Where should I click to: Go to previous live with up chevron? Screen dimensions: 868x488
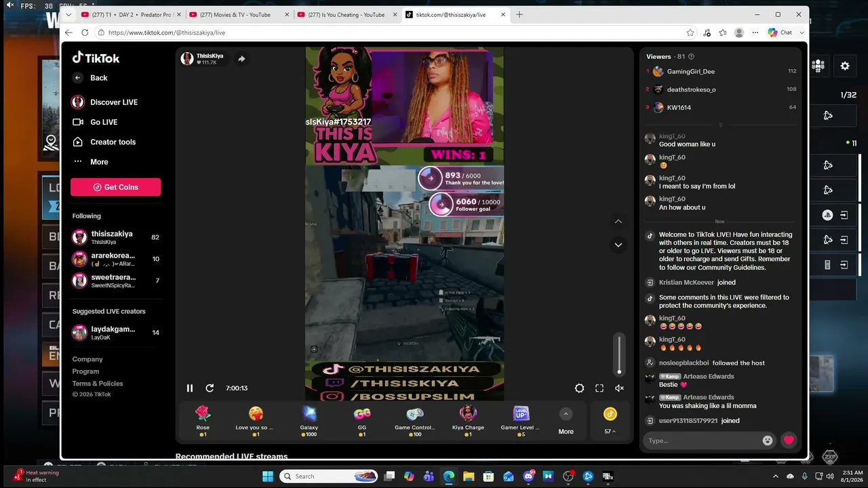point(618,222)
